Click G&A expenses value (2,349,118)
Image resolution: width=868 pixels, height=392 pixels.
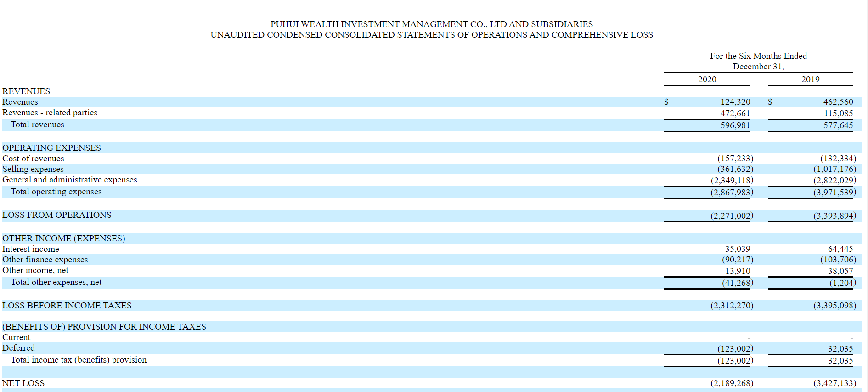tap(732, 181)
